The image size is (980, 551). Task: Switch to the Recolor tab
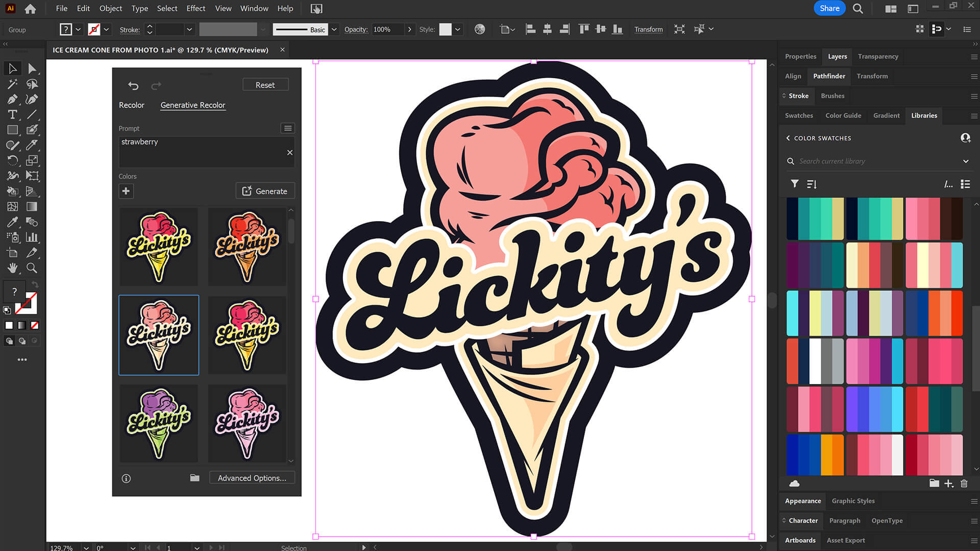[x=132, y=105]
